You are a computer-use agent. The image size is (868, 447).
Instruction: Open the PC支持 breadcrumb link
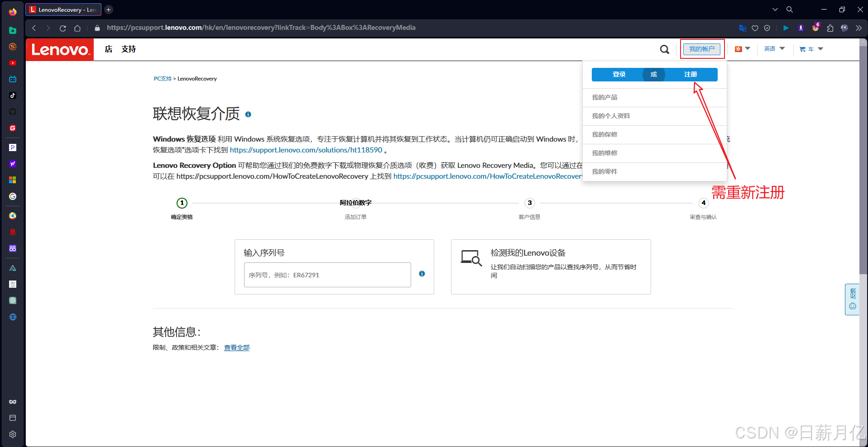pos(163,79)
